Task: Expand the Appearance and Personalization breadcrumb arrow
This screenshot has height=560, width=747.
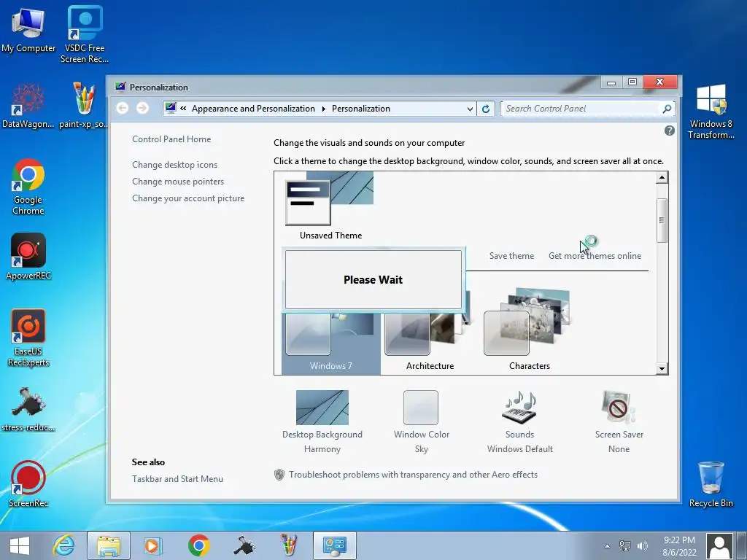Action: [x=323, y=109]
